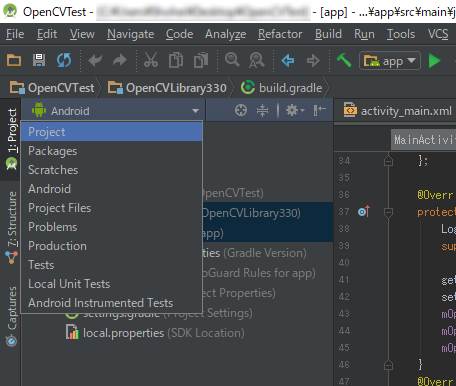
Task: Choose Packages view in the dropdown list
Action: [x=53, y=151]
